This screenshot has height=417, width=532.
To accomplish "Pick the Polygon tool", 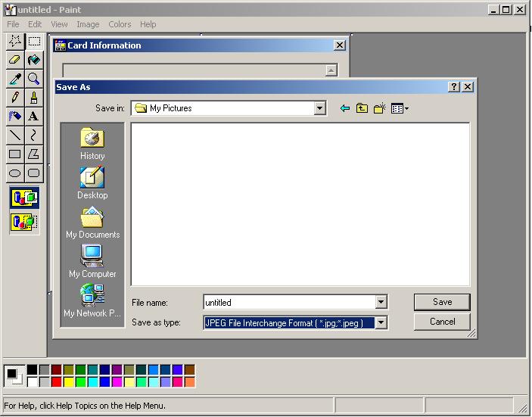I will [x=34, y=154].
